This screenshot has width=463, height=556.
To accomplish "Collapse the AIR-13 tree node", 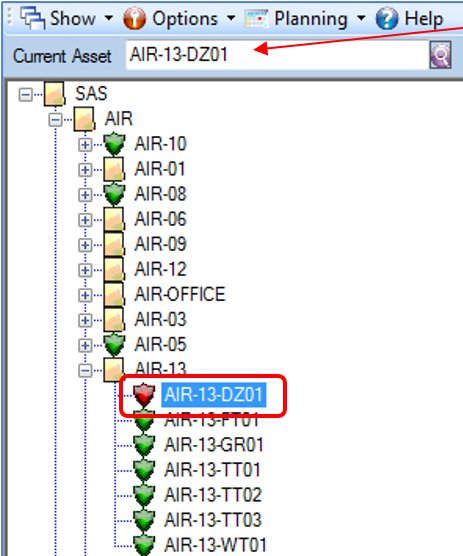I will coord(85,371).
